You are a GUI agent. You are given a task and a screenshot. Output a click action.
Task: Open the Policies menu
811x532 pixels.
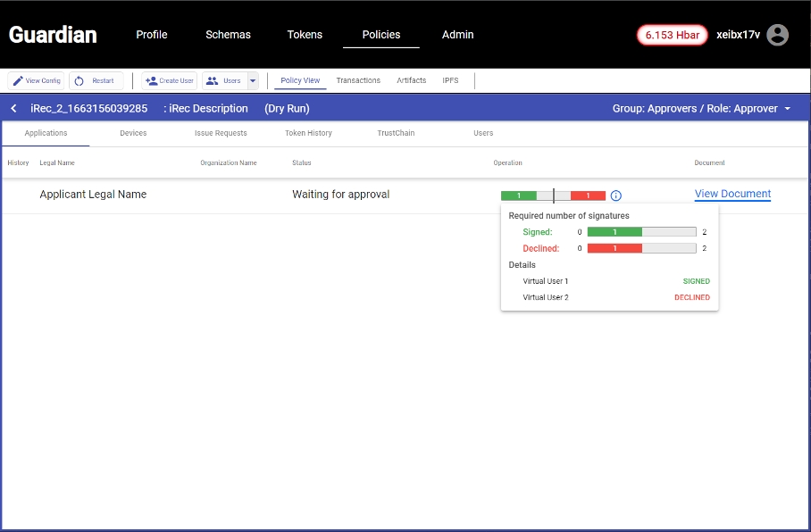tap(381, 35)
